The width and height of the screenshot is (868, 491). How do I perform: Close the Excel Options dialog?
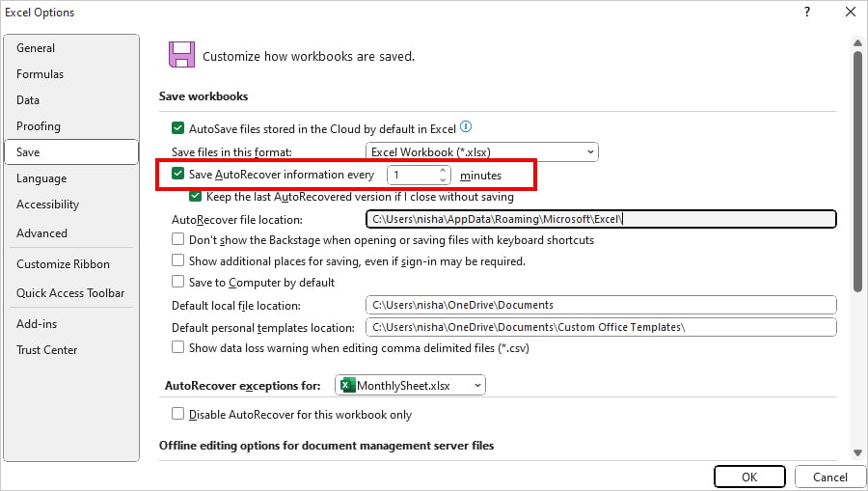tap(851, 12)
